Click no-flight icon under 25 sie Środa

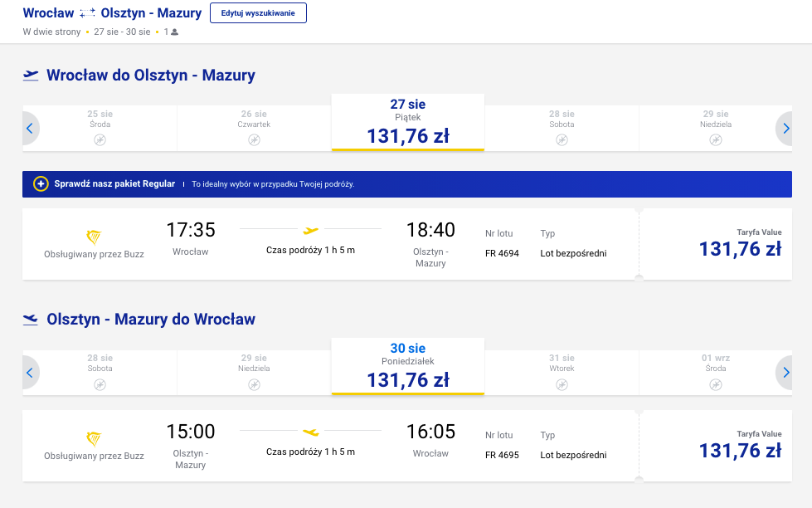(x=100, y=140)
